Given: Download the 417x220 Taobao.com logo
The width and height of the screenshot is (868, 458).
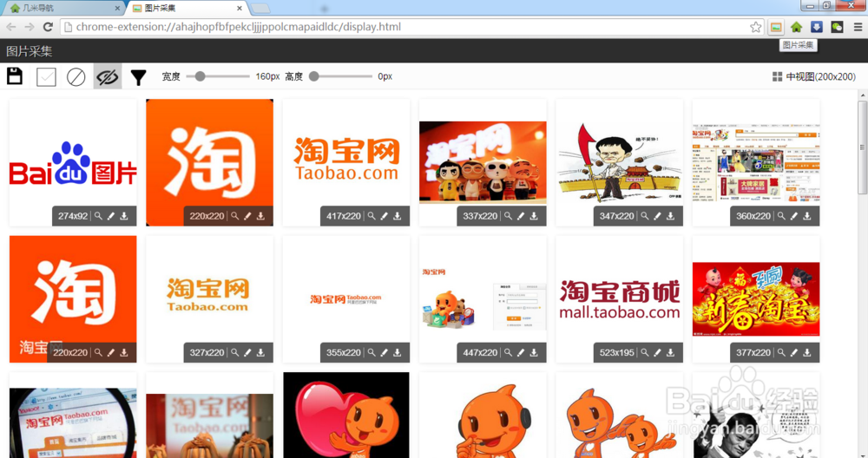Looking at the screenshot, I should tap(398, 216).
